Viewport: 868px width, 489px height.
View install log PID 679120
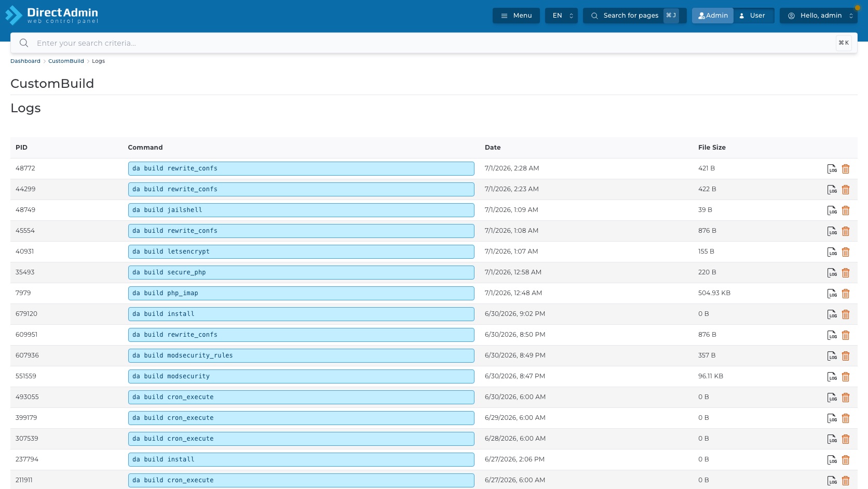tap(832, 314)
